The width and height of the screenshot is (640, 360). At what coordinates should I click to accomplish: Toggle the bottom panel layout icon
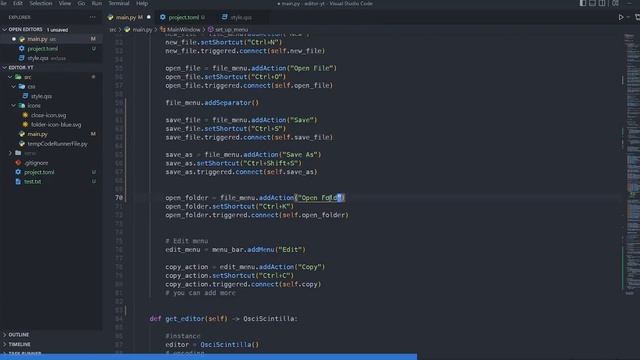[592, 3]
